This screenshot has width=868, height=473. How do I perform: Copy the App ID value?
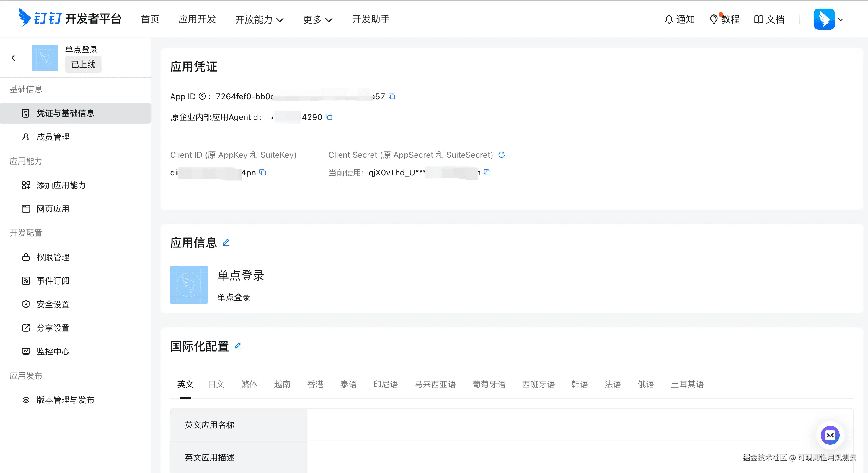(x=391, y=96)
